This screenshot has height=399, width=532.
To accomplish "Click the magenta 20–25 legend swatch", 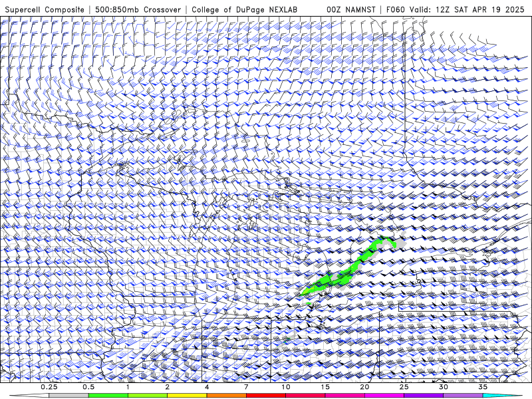I will point(384,396).
